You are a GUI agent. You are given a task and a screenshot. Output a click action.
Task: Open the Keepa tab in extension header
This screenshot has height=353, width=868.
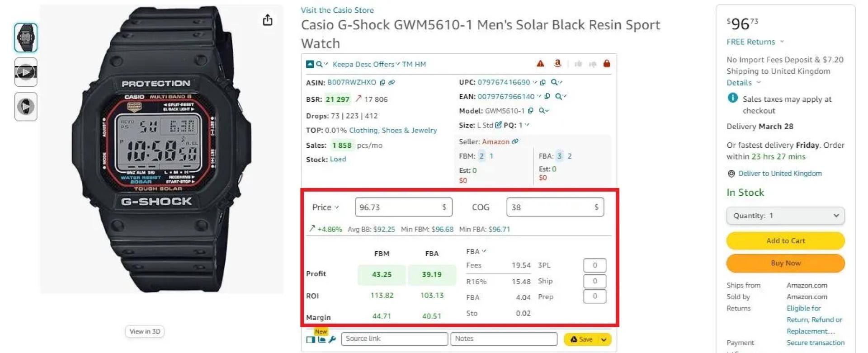click(343, 64)
